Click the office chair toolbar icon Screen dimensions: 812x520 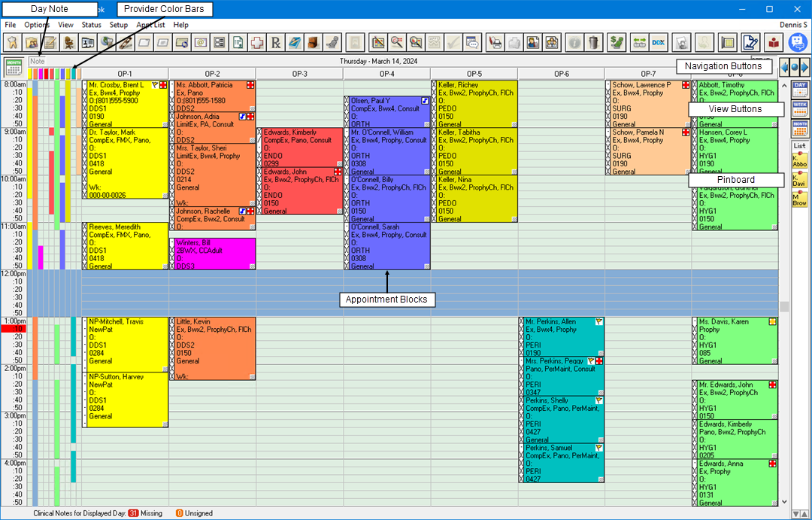[x=68, y=42]
